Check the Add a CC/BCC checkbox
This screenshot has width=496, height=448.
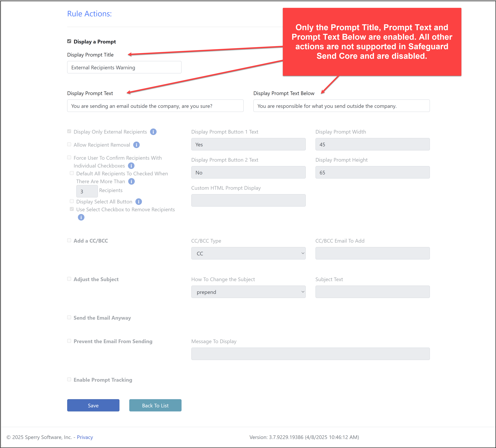[x=69, y=240]
